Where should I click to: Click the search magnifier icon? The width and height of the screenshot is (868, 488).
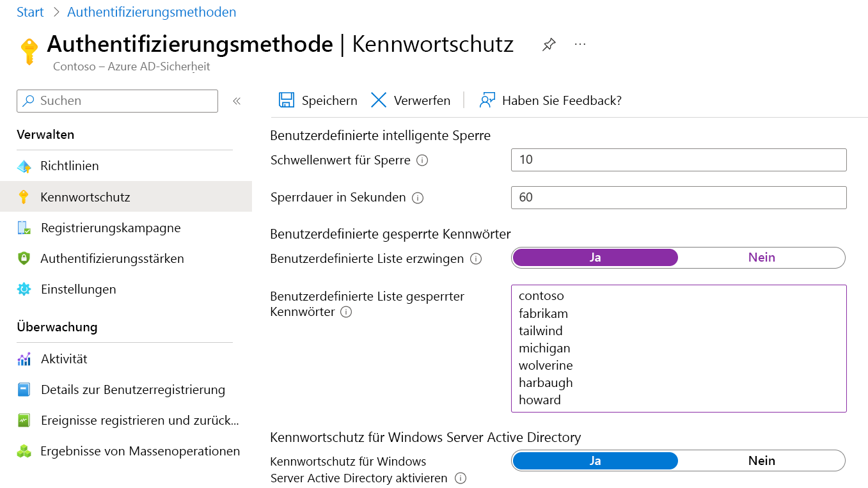pyautogui.click(x=29, y=100)
